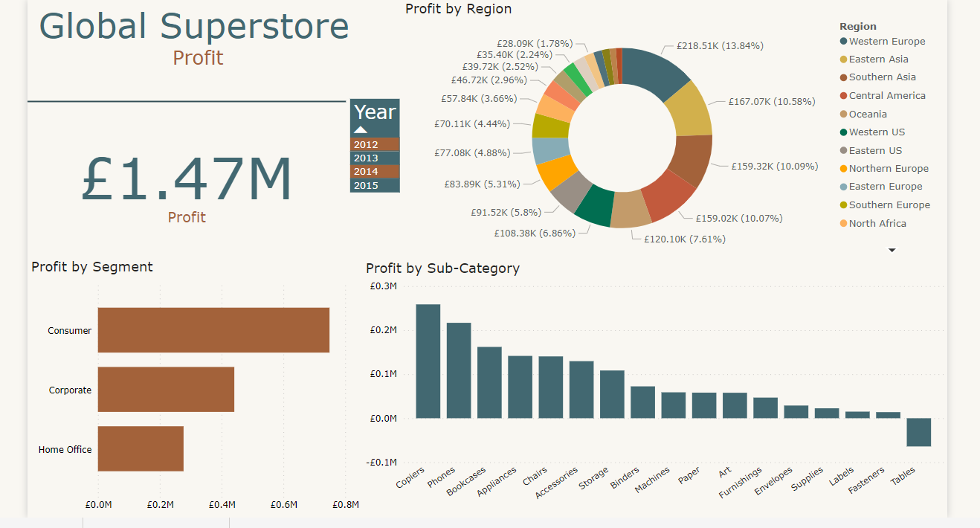Click the Machines bar in Sub-Category chart
This screenshot has height=528, width=980.
(674, 405)
